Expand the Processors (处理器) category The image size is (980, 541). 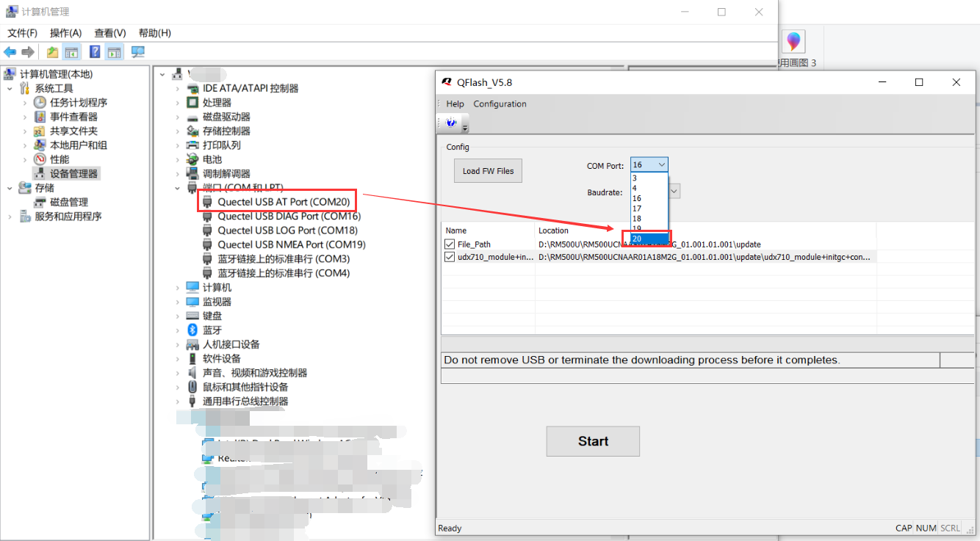[x=177, y=103]
